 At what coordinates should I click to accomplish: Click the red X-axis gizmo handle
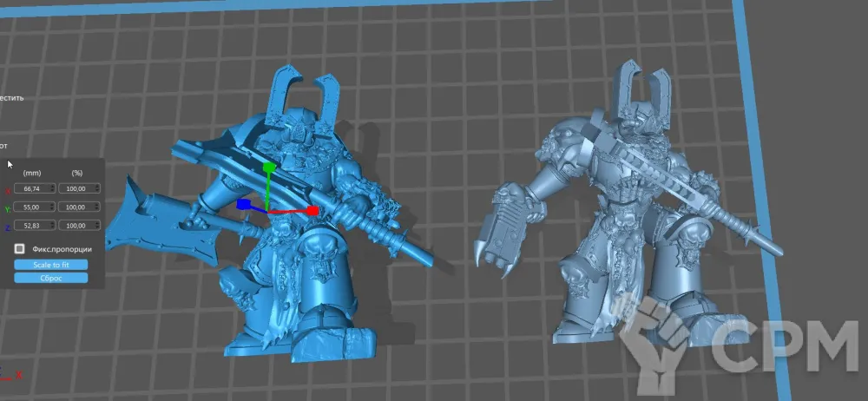[311, 211]
